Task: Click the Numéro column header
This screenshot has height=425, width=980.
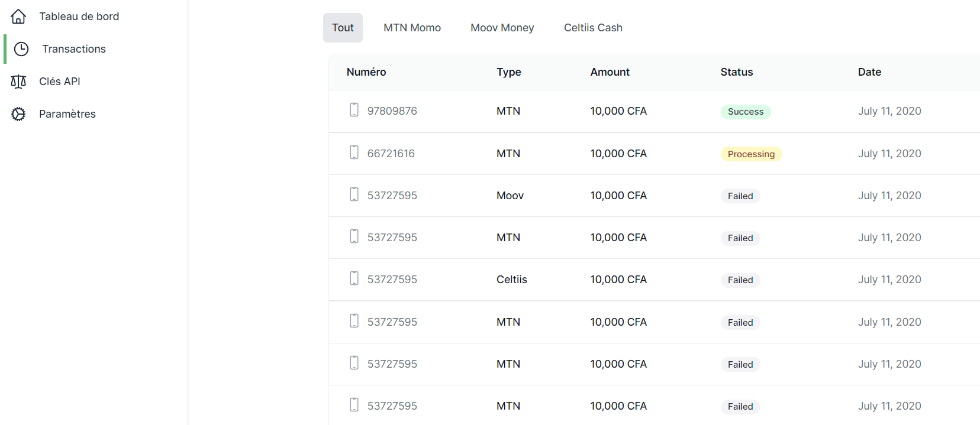Action: pos(366,72)
